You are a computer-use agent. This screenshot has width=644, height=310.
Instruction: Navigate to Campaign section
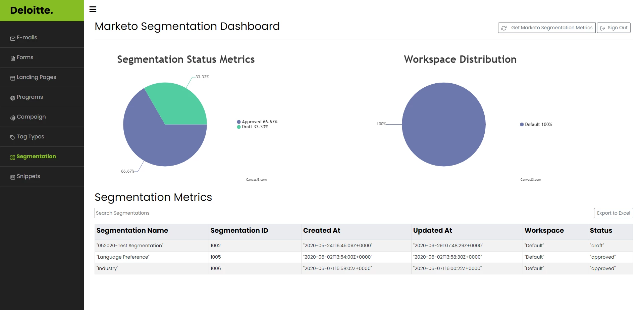coord(42,117)
